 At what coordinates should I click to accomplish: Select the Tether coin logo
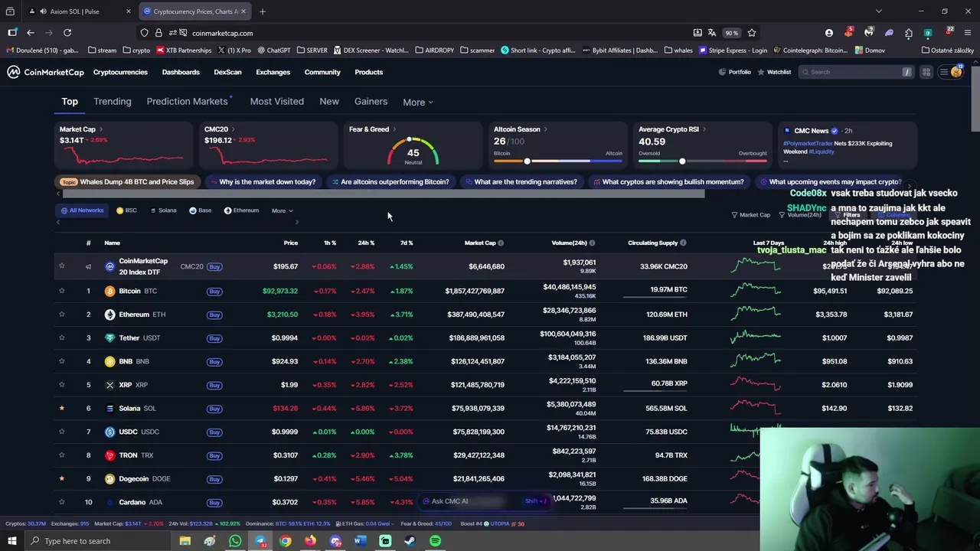(x=109, y=337)
